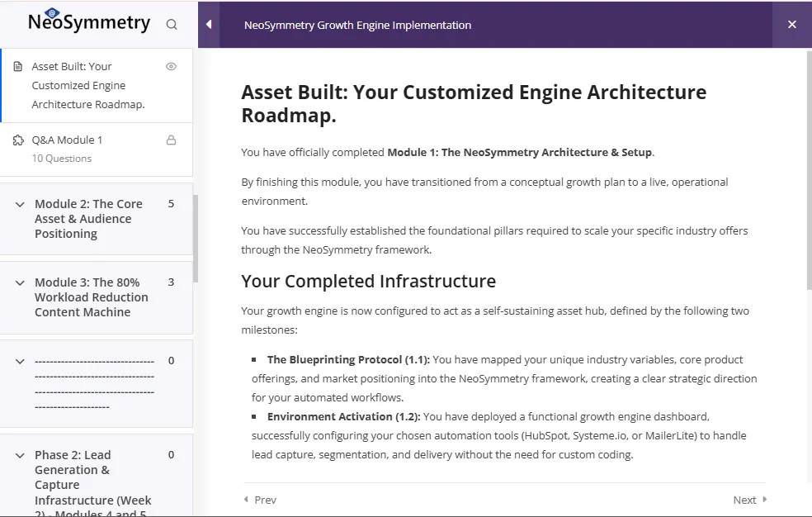Image resolution: width=812 pixels, height=517 pixels.
Task: Click the 'Your Completed Infrastructure' heading
Action: (x=369, y=281)
